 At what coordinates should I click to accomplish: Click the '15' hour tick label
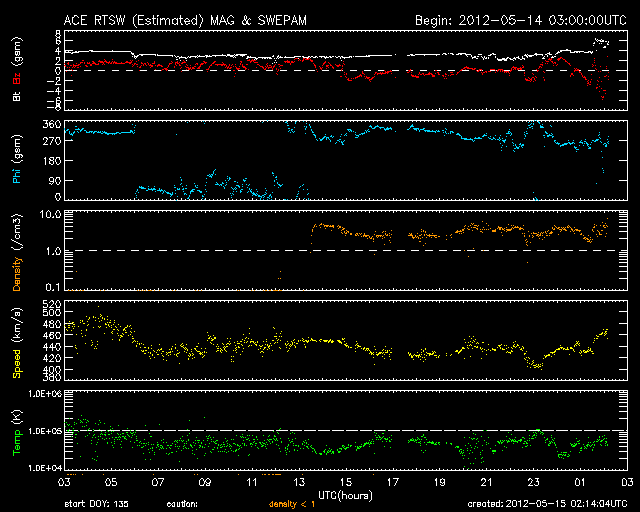[x=346, y=482]
